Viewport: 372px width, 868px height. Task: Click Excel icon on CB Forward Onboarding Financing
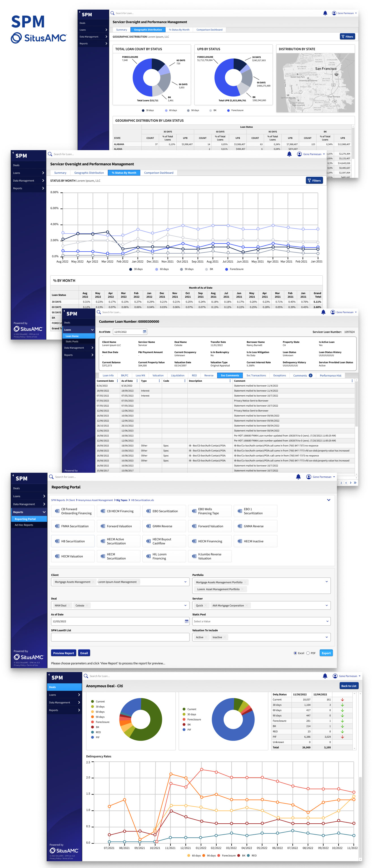57,511
